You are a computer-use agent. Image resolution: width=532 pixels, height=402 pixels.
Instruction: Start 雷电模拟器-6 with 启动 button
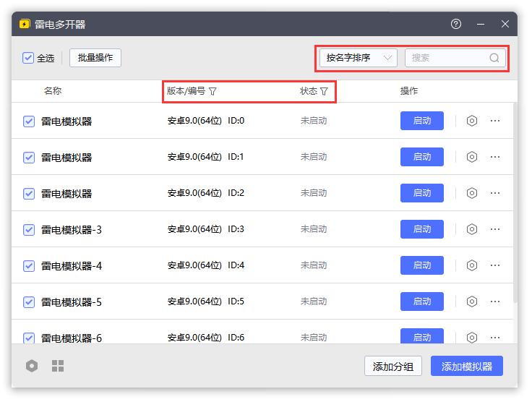[421, 336]
